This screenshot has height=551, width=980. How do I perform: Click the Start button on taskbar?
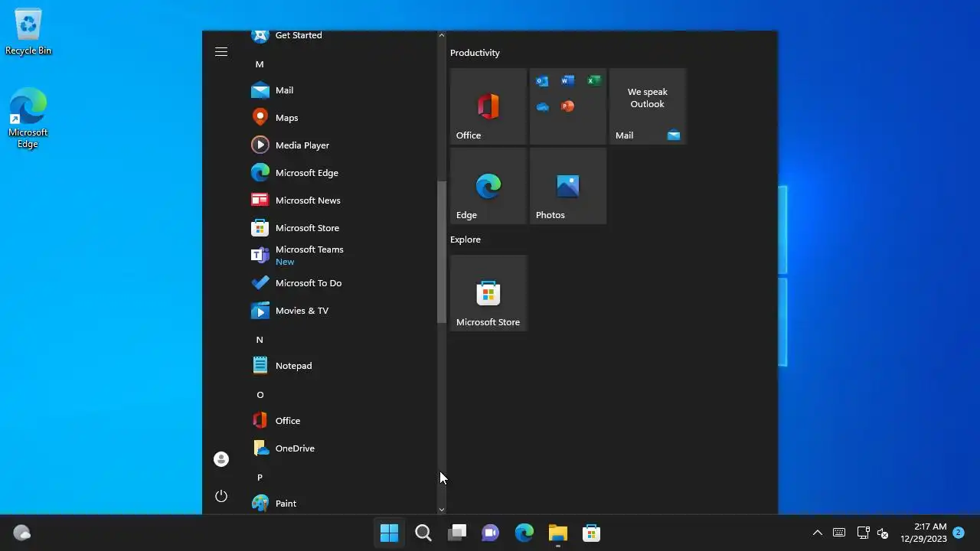tap(389, 533)
